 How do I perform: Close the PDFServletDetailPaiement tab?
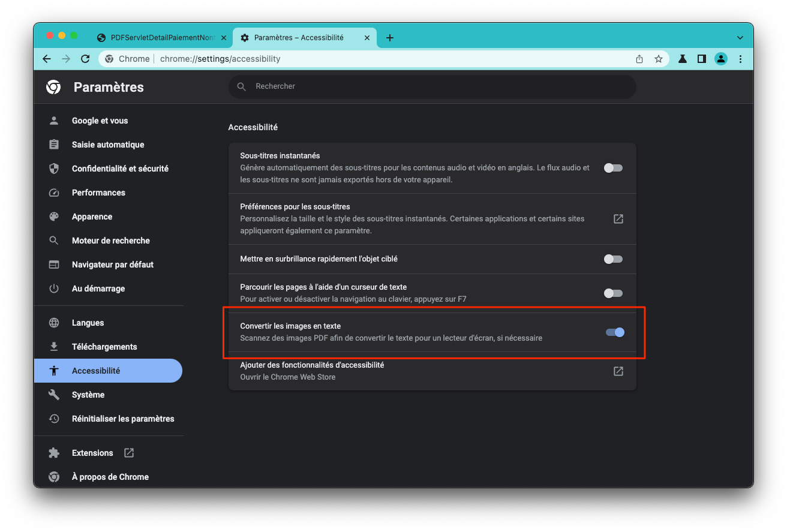coord(224,38)
